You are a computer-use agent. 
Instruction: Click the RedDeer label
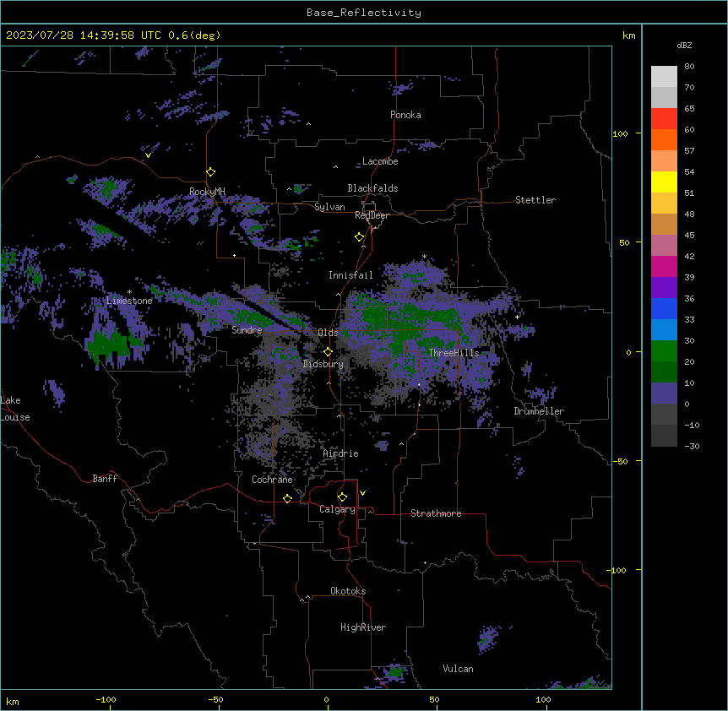372,215
